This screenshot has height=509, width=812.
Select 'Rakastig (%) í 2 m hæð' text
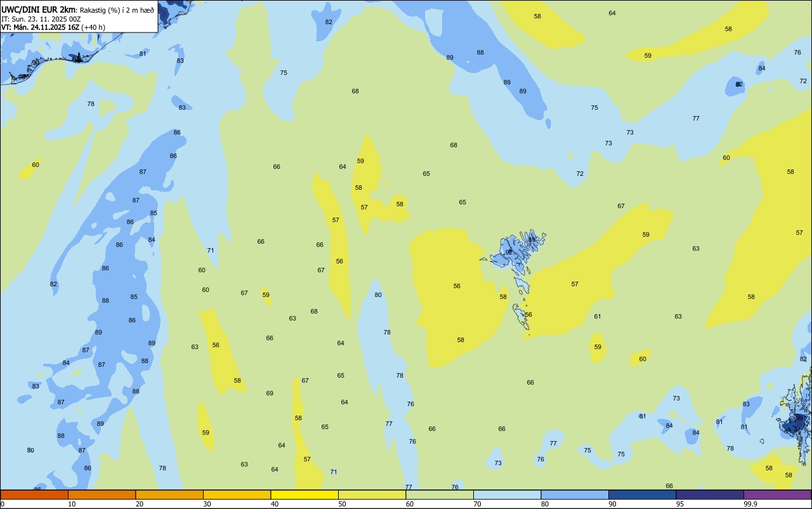[x=117, y=10]
